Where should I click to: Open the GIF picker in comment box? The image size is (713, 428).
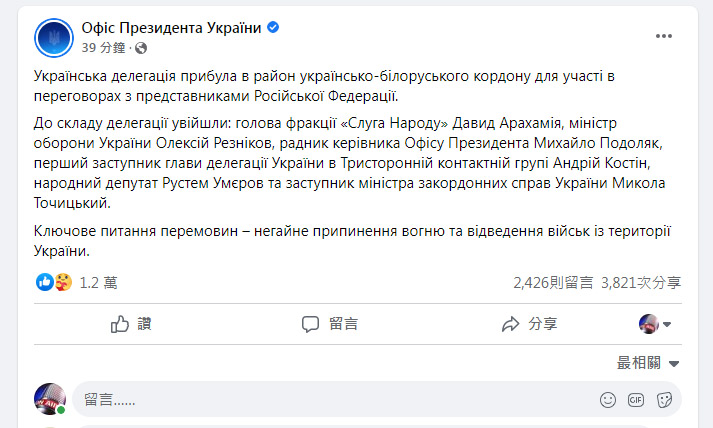click(635, 400)
